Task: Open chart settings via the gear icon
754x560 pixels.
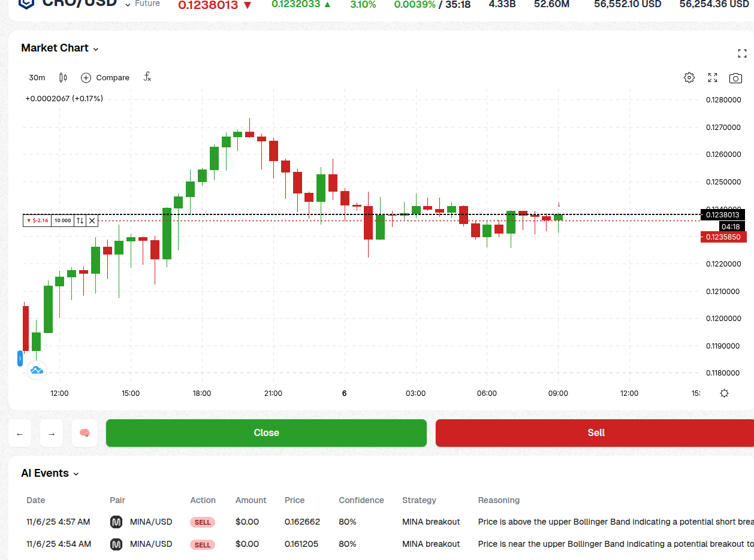Action: coord(689,77)
